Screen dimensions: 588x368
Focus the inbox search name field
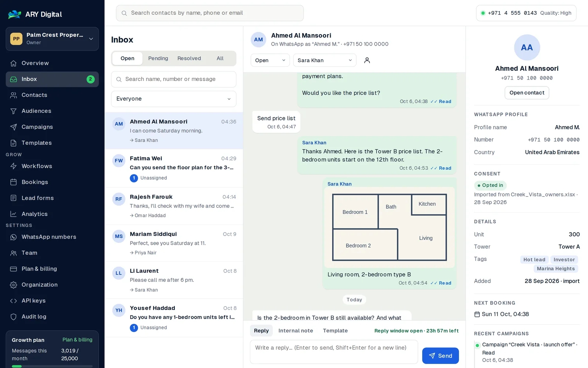click(x=174, y=79)
